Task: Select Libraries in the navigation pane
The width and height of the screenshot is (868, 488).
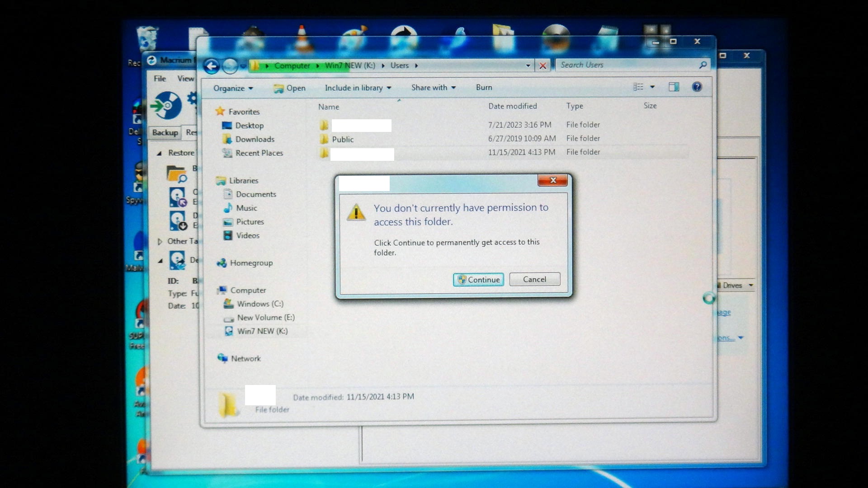Action: tap(243, 181)
